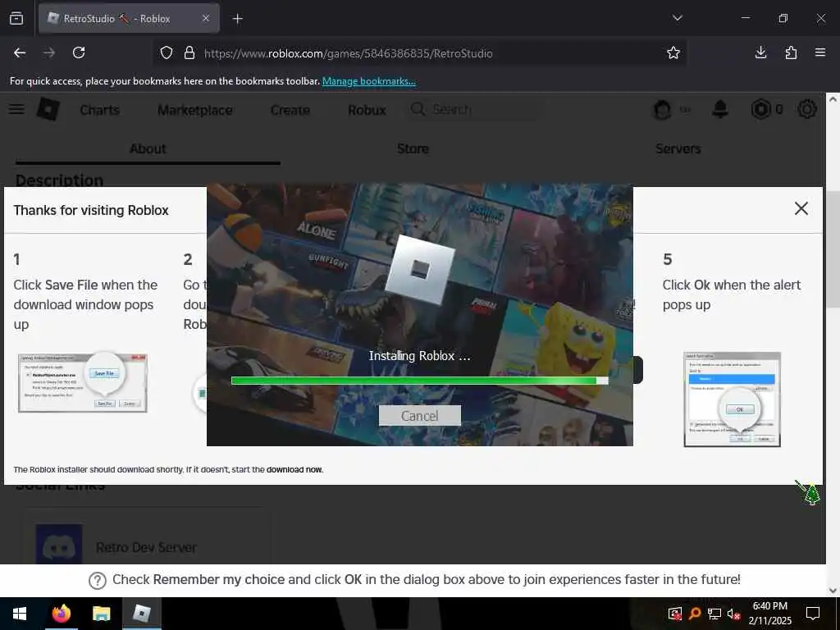
Task: Open File Explorer from taskbar
Action: tap(101, 614)
